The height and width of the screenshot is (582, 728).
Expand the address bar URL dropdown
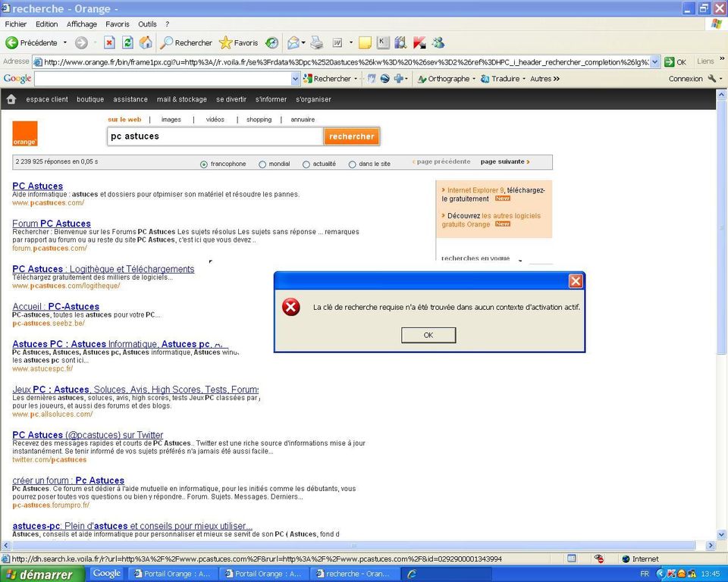point(655,62)
